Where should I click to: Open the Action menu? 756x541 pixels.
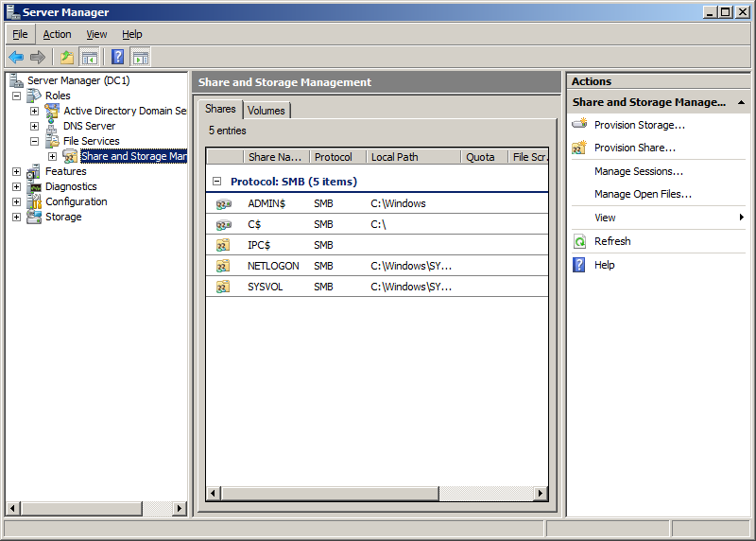(57, 34)
